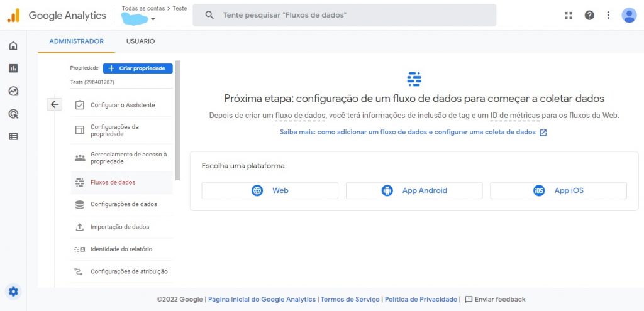Click the Criar propriedade button
This screenshot has width=644, height=311.
click(x=138, y=68)
